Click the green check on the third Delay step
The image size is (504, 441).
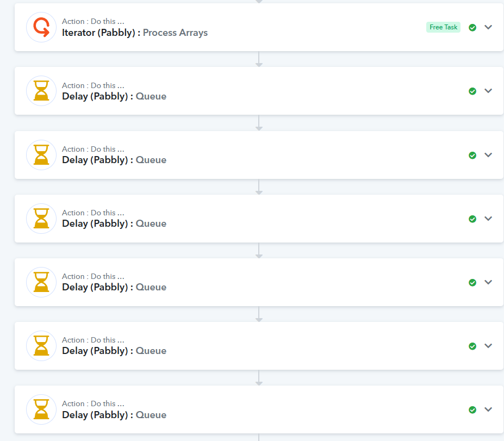[472, 219]
